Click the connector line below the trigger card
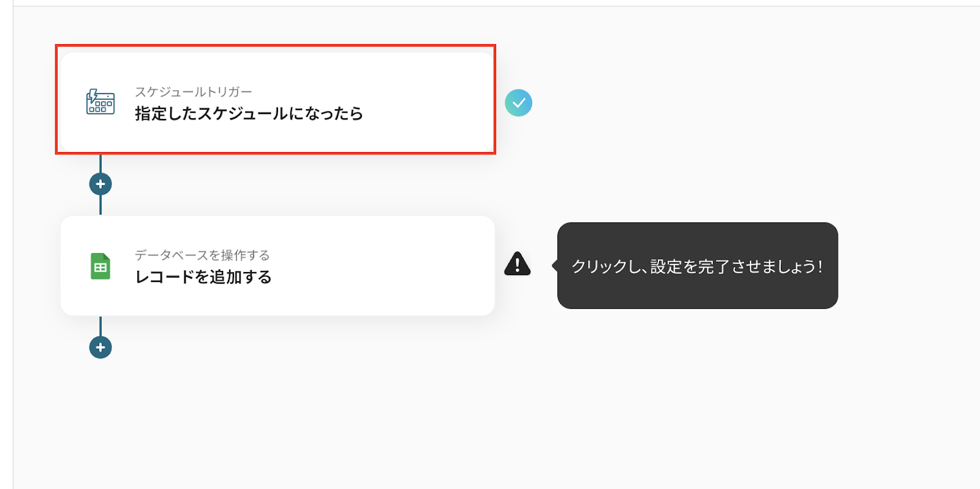The width and height of the screenshot is (980, 489). [x=100, y=164]
